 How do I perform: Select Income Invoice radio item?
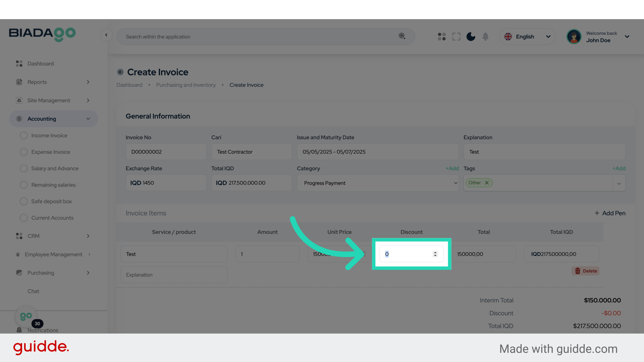[x=24, y=135]
